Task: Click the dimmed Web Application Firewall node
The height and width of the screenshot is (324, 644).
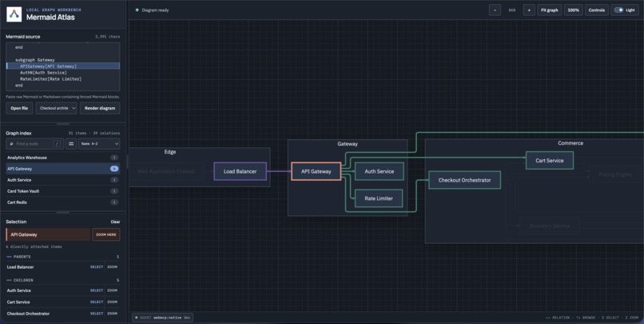Action: pyautogui.click(x=166, y=171)
